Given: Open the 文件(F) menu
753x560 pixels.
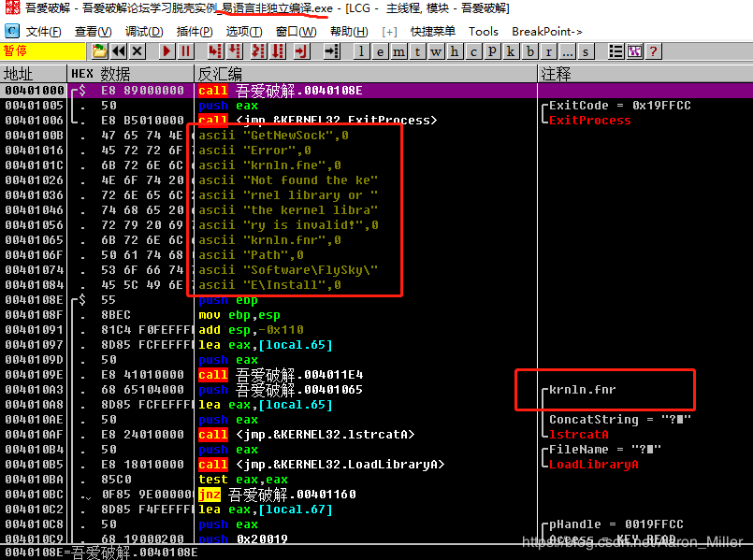Looking at the screenshot, I should pos(43,32).
